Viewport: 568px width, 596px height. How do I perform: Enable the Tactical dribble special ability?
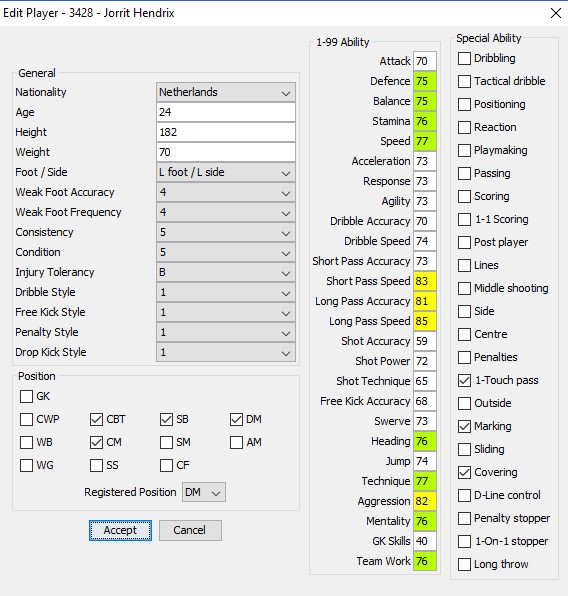point(464,81)
